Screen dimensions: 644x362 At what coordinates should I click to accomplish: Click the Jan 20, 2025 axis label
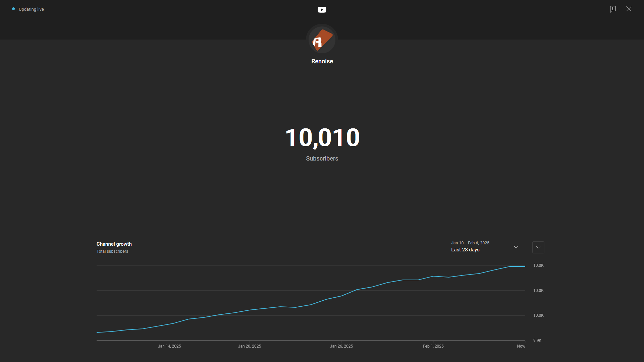click(250, 346)
